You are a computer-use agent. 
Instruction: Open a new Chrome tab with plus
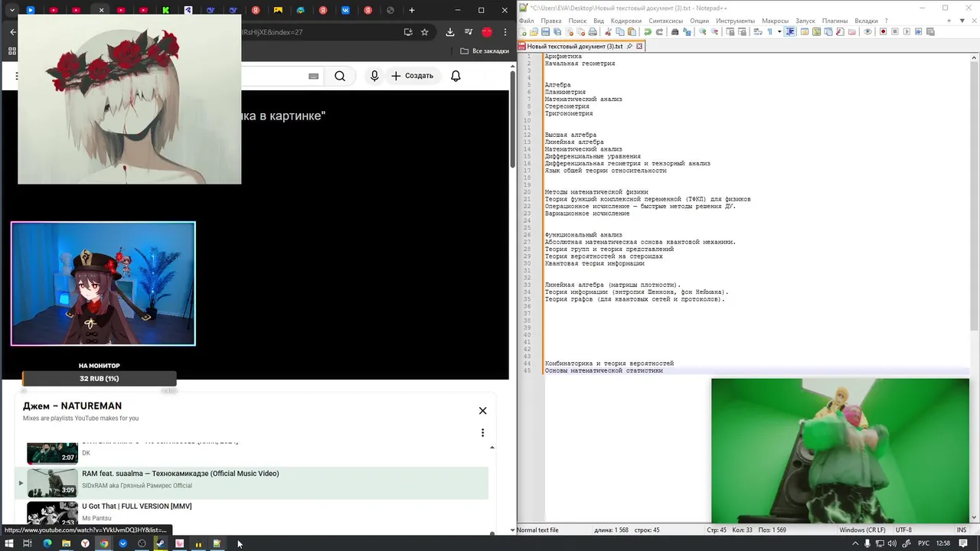tap(412, 10)
